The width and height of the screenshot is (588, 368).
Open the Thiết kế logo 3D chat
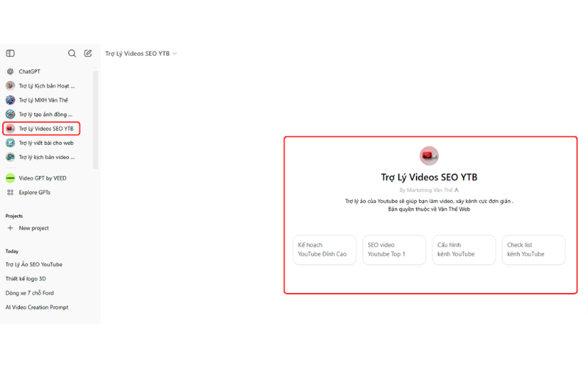click(x=26, y=279)
